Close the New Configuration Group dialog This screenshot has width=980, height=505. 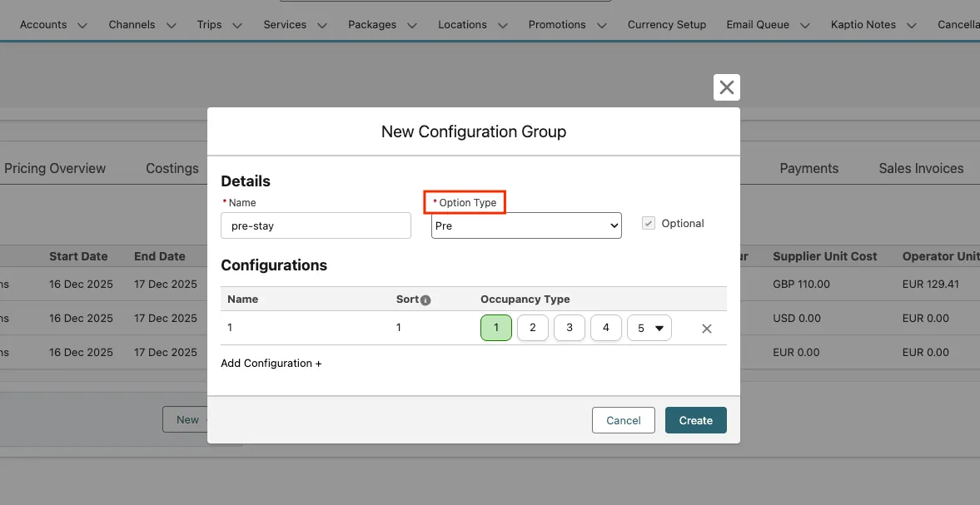pos(726,87)
